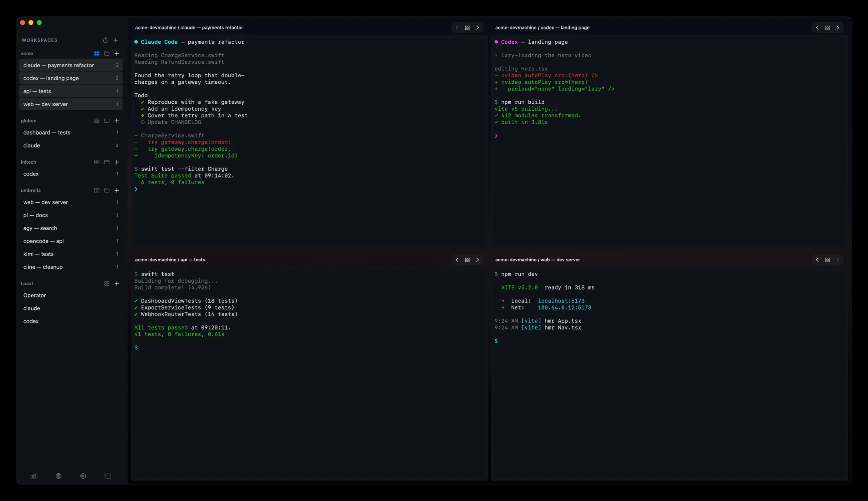868x501 pixels.
Task: Add session to umbrella group
Action: pyautogui.click(x=117, y=191)
